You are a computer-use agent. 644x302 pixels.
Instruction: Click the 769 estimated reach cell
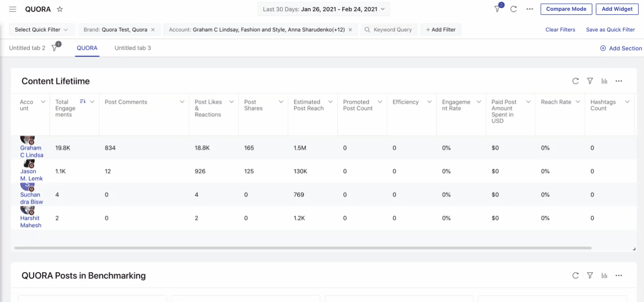[x=299, y=194]
